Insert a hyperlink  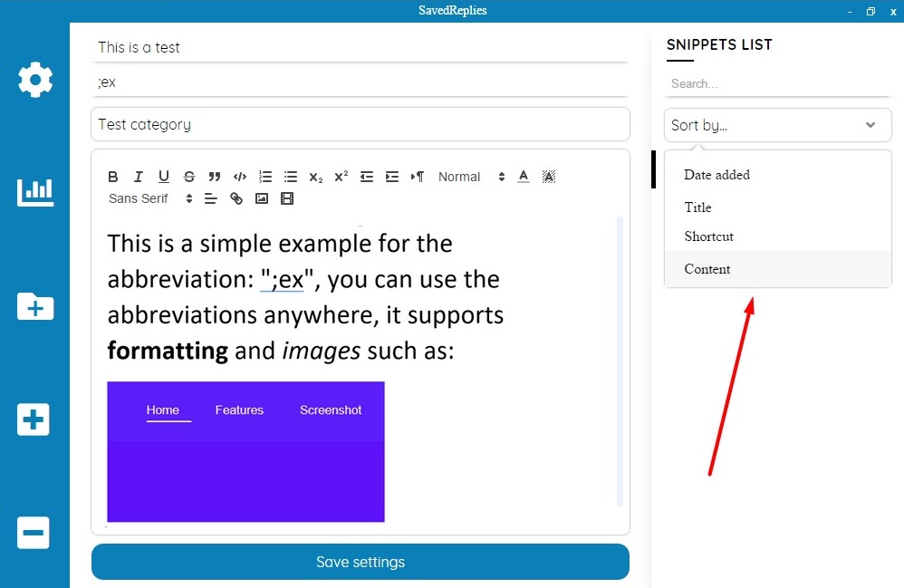[236, 199]
